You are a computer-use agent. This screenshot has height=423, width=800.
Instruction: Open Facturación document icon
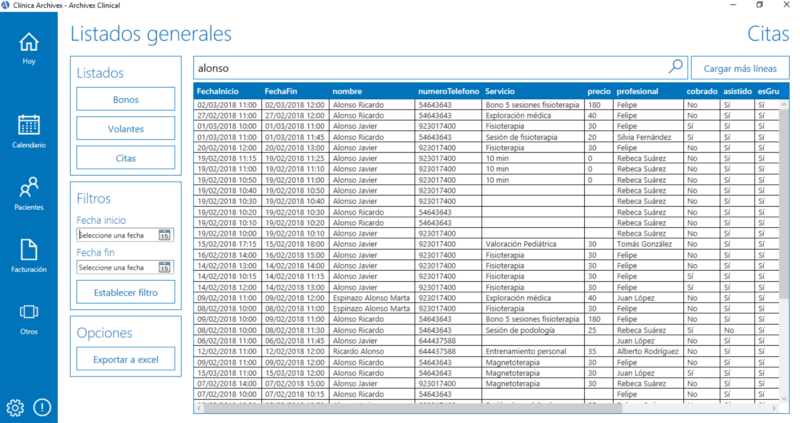tap(29, 250)
